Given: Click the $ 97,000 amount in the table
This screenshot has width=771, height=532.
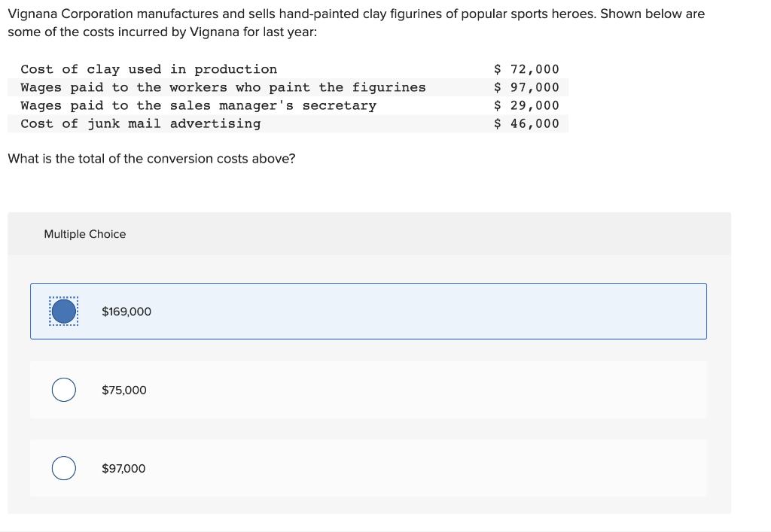Looking at the screenshot, I should point(526,87).
